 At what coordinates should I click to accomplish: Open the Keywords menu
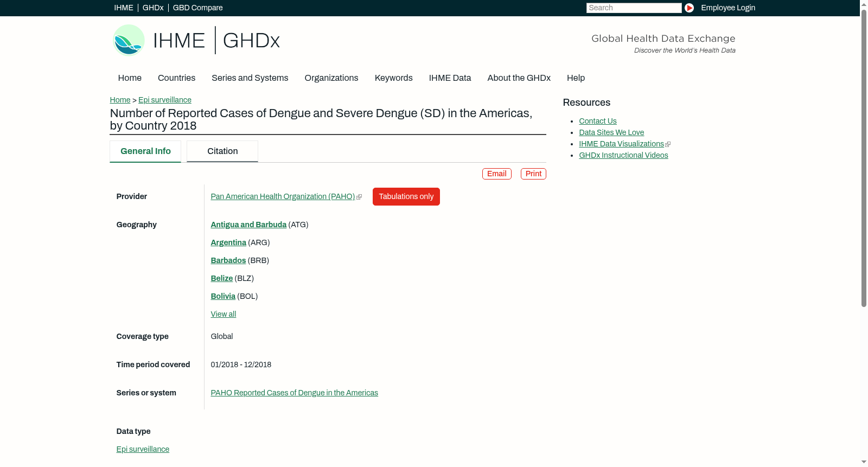[394, 78]
